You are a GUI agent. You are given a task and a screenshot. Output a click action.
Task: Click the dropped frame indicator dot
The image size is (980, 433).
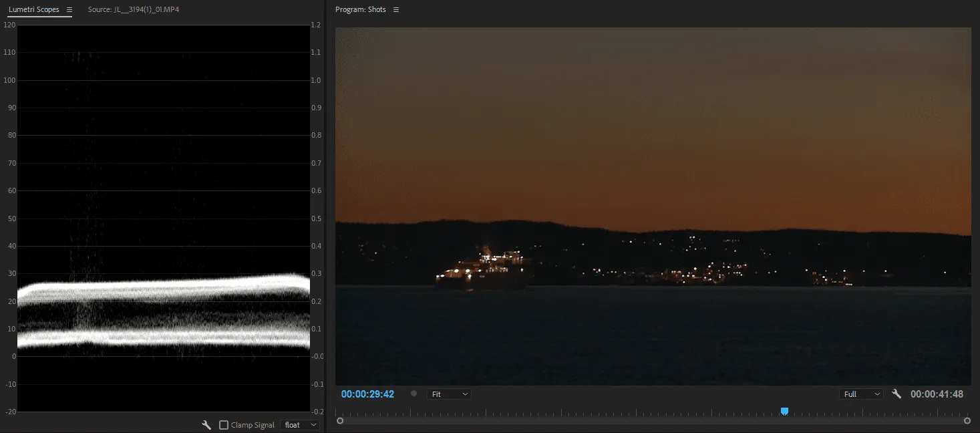pos(414,394)
